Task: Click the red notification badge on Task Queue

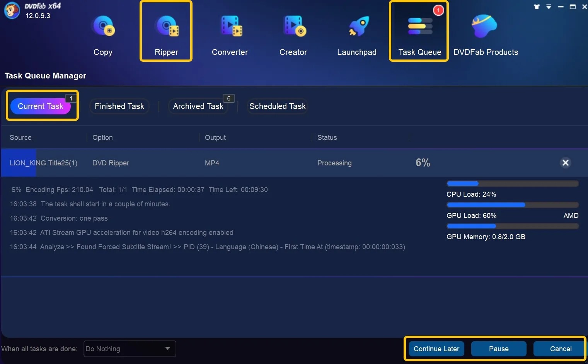Action: coord(438,10)
